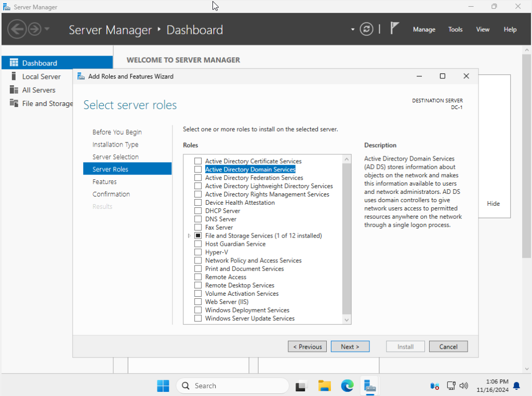
Task: Go to the Server Selection step
Action: pos(115,157)
